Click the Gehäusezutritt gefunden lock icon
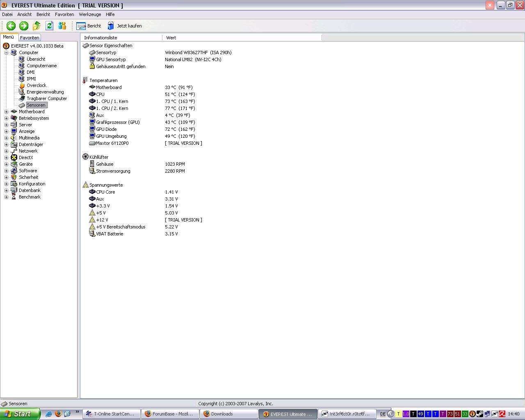 click(92, 66)
